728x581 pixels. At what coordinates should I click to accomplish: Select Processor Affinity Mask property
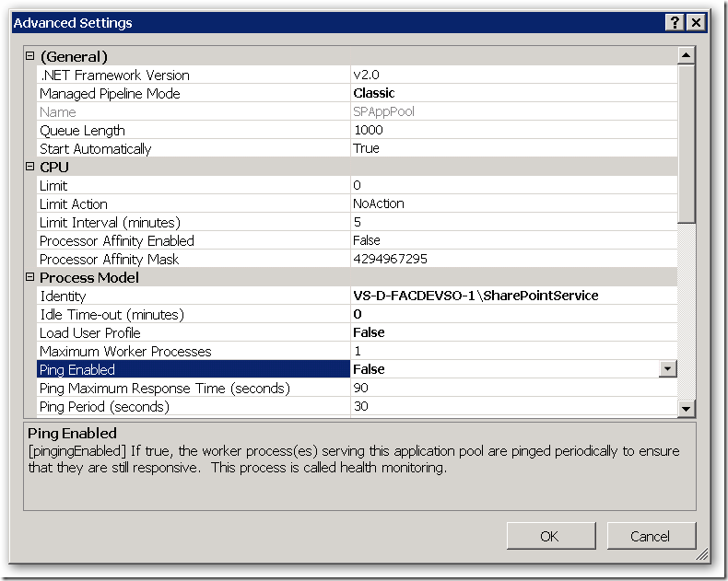click(194, 259)
